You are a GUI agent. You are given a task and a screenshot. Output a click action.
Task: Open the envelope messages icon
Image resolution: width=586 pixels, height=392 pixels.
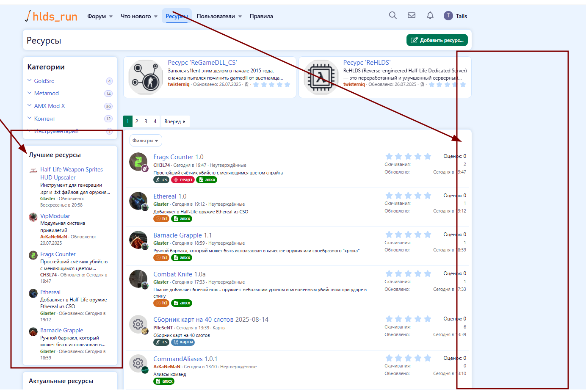coord(411,16)
